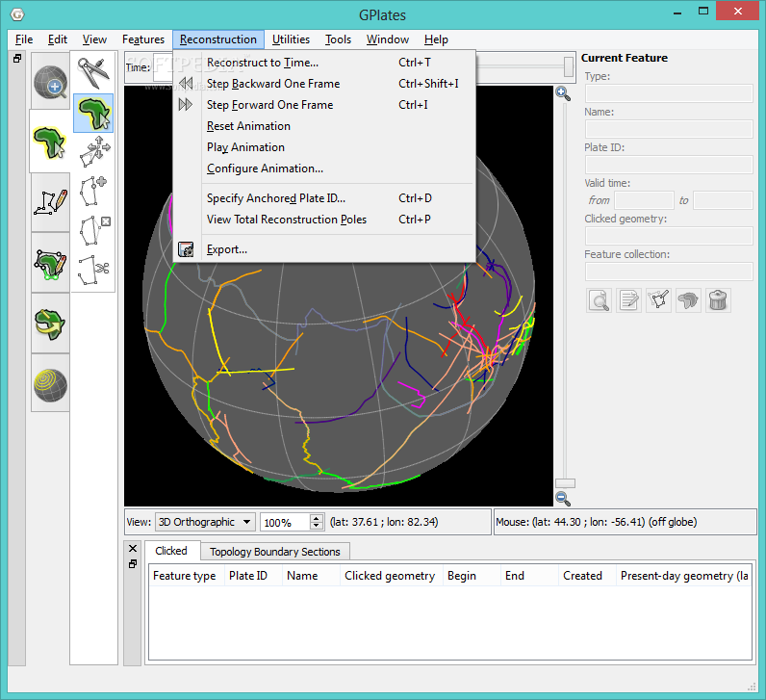Choose Reconstruct to Time...
Viewport: 766px width, 700px height.
tap(324, 63)
